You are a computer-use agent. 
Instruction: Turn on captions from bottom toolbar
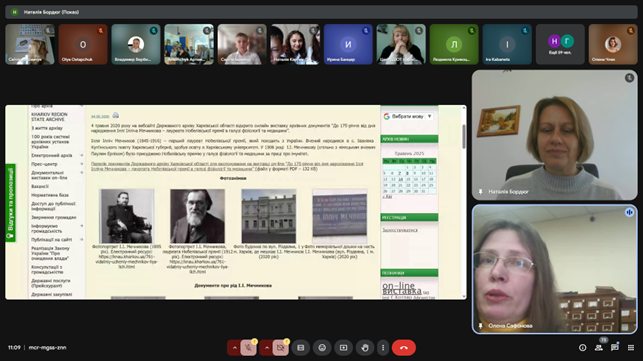click(x=301, y=348)
